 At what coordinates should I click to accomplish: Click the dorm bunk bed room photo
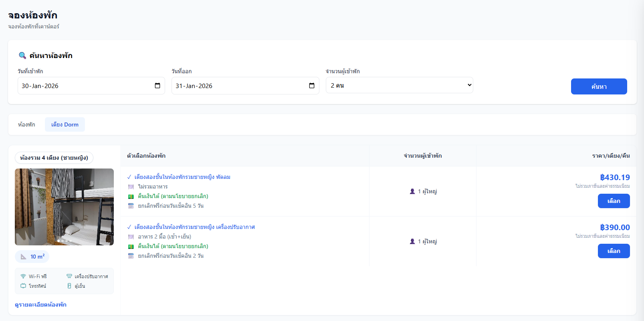[x=64, y=207]
